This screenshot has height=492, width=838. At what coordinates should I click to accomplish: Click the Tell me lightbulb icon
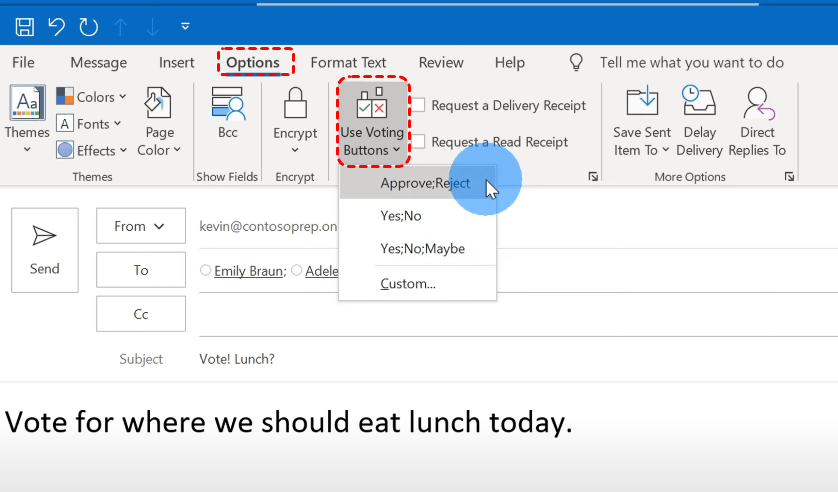pos(576,63)
